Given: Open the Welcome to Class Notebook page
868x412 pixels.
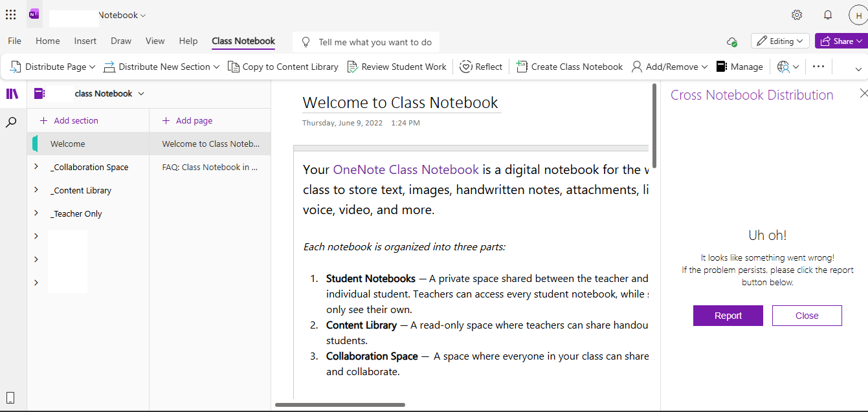Looking at the screenshot, I should pyautogui.click(x=210, y=144).
